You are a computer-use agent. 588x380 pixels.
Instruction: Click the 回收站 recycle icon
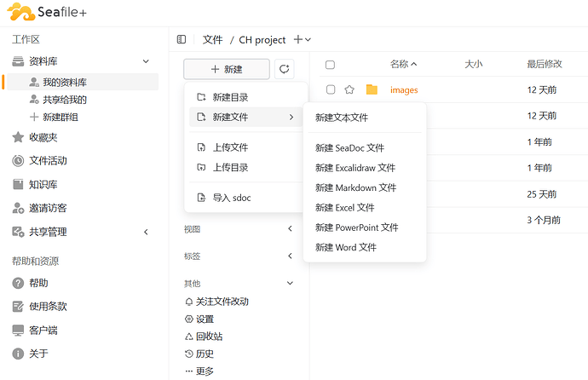(189, 337)
